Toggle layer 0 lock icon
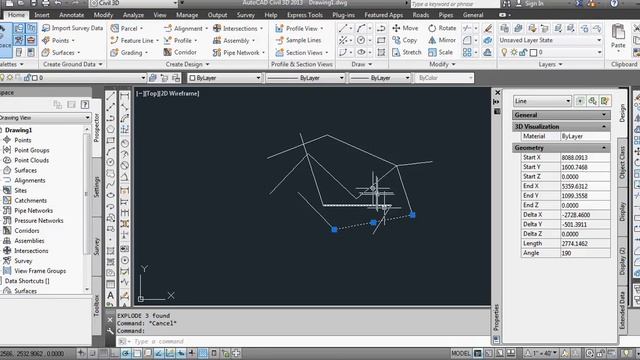Screen dimensions: 640x360 (x=523, y=52)
